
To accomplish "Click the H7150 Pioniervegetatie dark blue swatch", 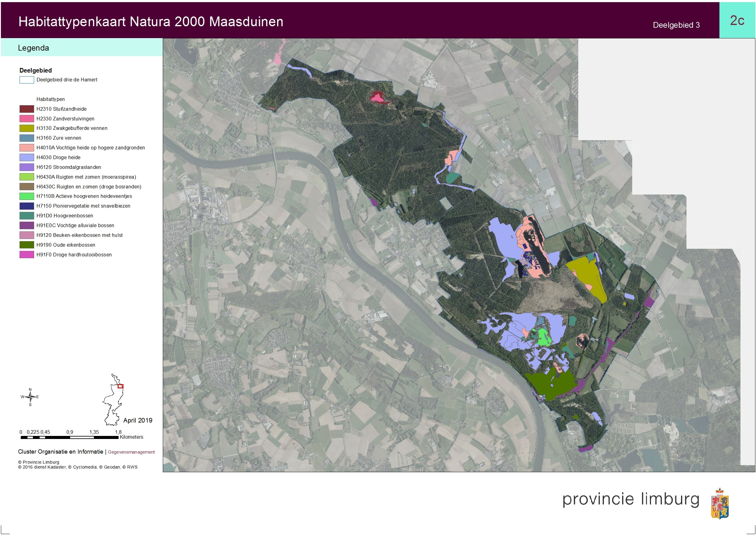I will click(27, 206).
